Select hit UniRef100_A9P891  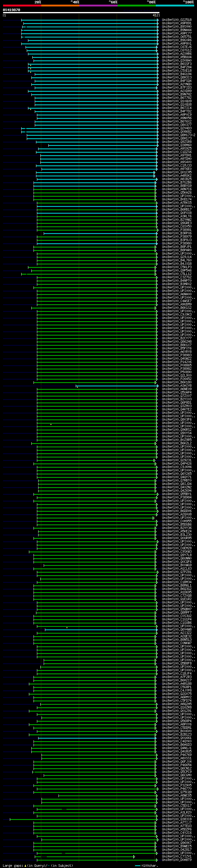[x=177, y=23]
